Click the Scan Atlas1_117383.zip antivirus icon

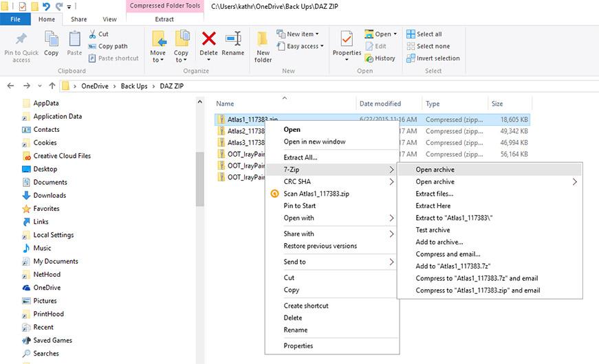[x=274, y=194]
